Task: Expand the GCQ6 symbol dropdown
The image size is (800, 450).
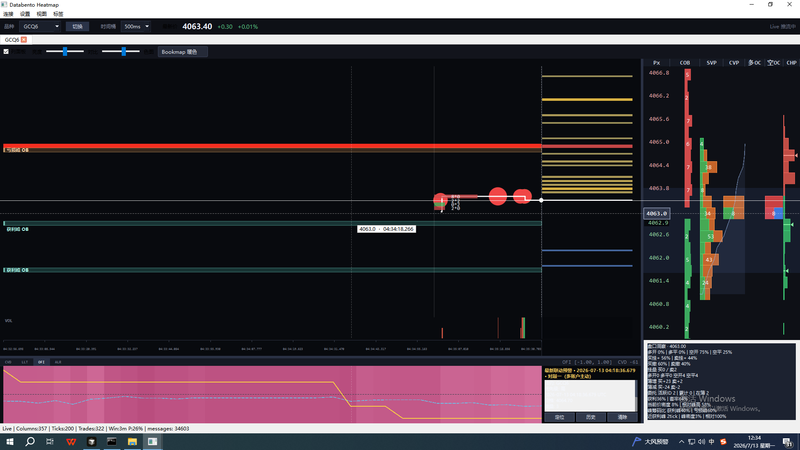Action: tap(40, 27)
